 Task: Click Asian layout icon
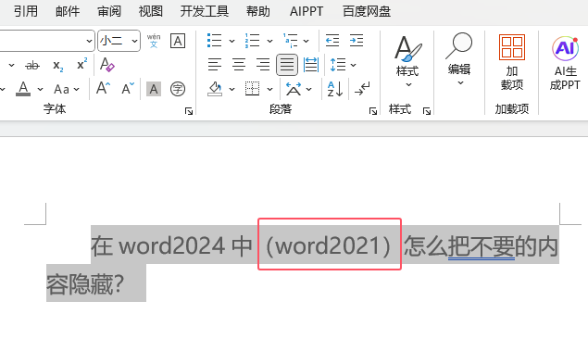point(294,89)
